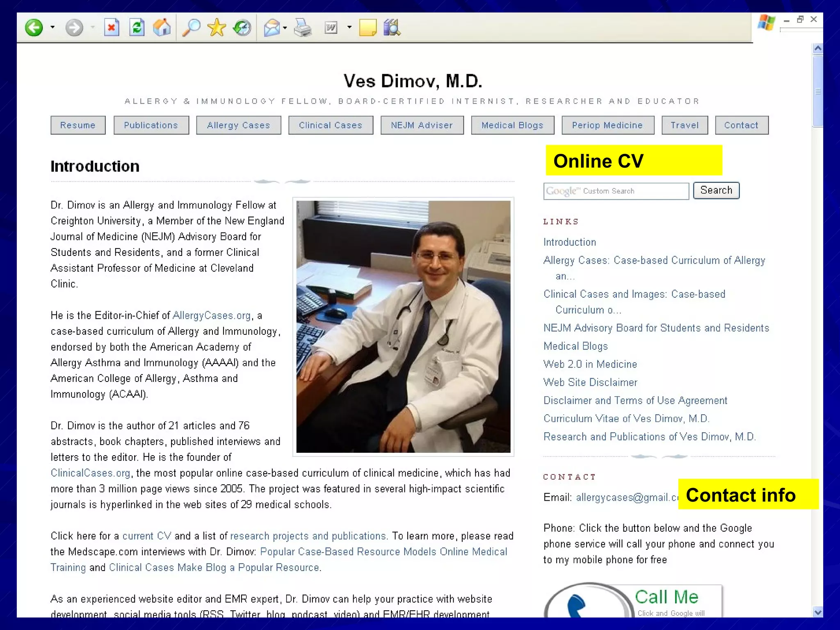Open Clinical Cases Make Blog link
The width and height of the screenshot is (840, 630).
pos(214,567)
